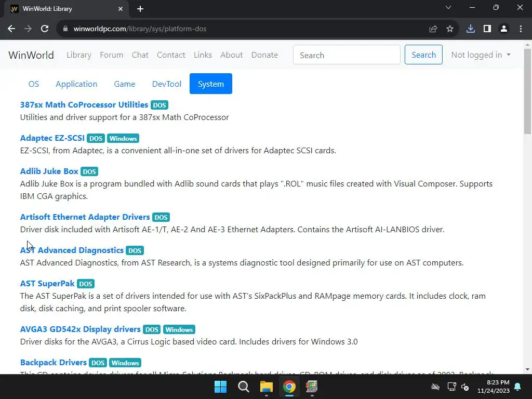
Task: Open the Donate page
Action: pos(264,55)
